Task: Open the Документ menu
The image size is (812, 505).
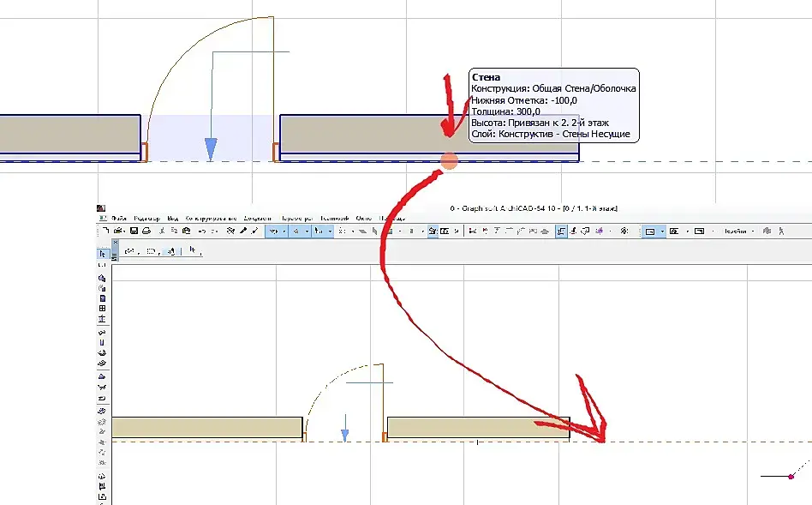Action: tap(257, 219)
